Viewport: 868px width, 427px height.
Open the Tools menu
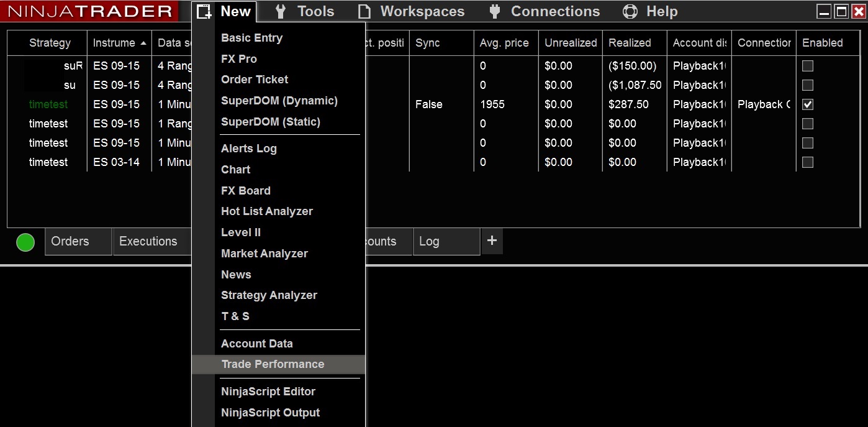315,11
